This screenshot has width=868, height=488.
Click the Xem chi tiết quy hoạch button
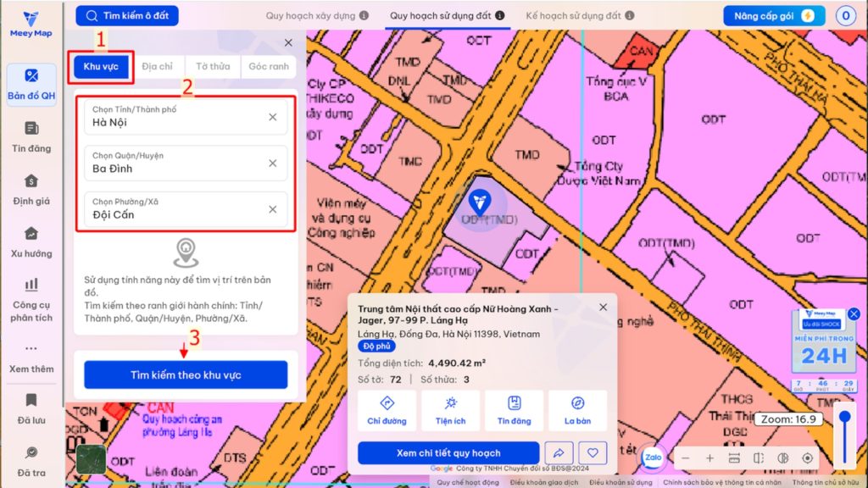(448, 453)
